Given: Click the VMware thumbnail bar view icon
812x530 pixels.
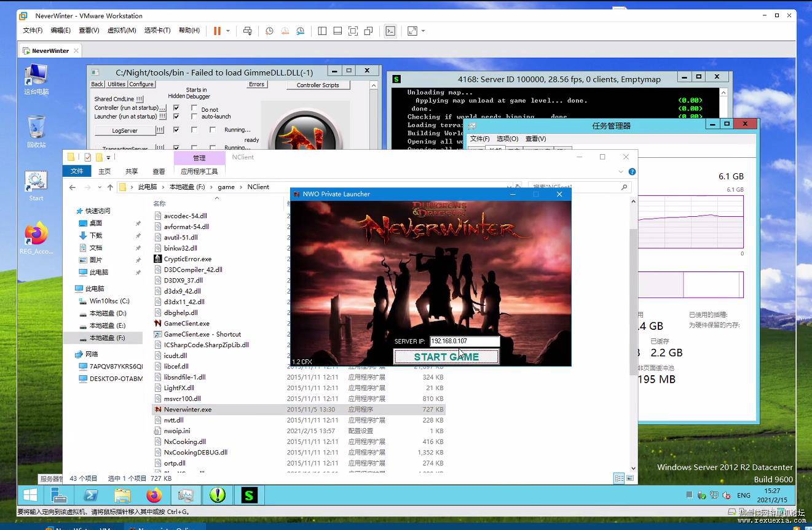Looking at the screenshot, I should pyautogui.click(x=337, y=31).
